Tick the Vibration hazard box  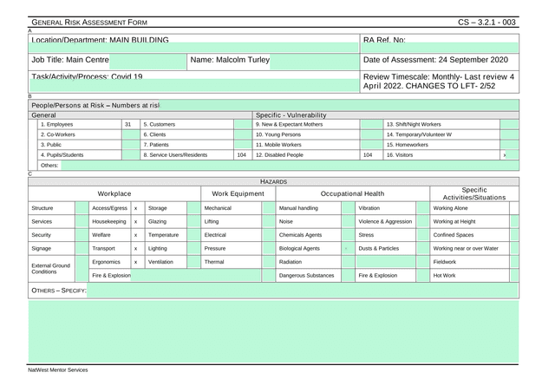click(422, 208)
